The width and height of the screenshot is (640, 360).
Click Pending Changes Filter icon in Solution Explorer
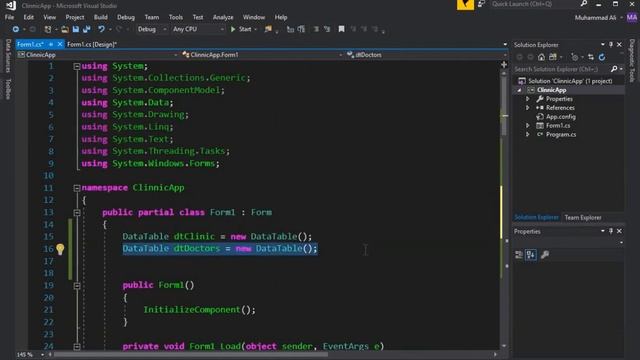coord(574,57)
